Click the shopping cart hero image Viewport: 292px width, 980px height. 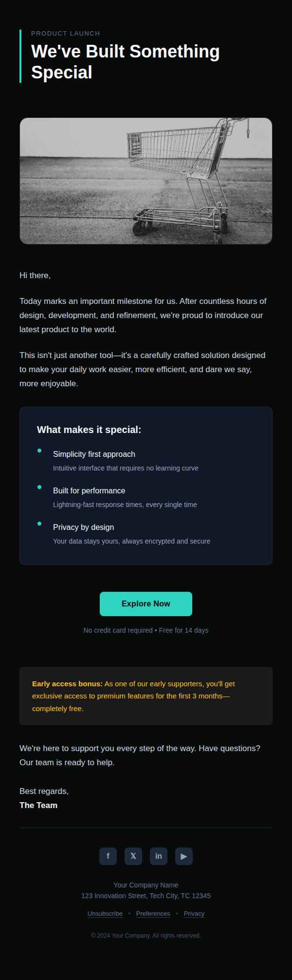pos(146,181)
